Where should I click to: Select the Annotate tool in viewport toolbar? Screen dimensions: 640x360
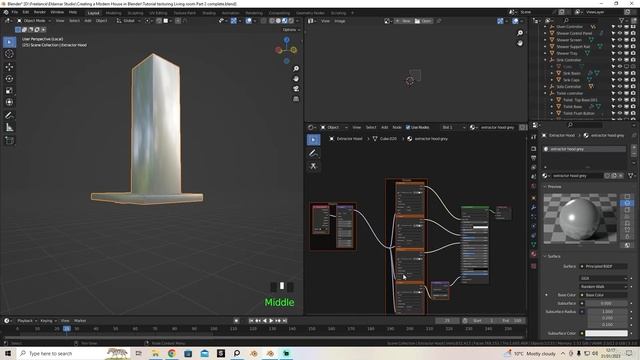[9, 116]
